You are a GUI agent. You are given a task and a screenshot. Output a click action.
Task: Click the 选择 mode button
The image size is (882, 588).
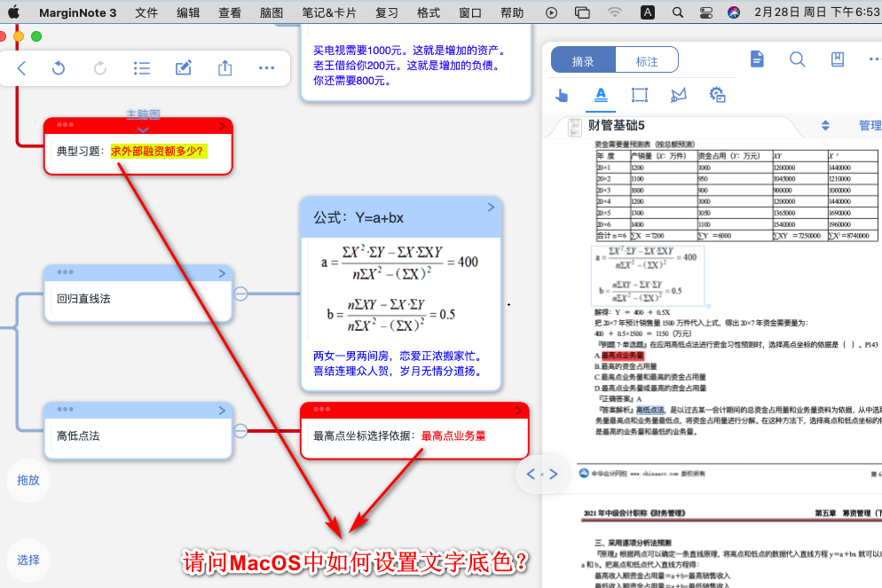pos(28,560)
